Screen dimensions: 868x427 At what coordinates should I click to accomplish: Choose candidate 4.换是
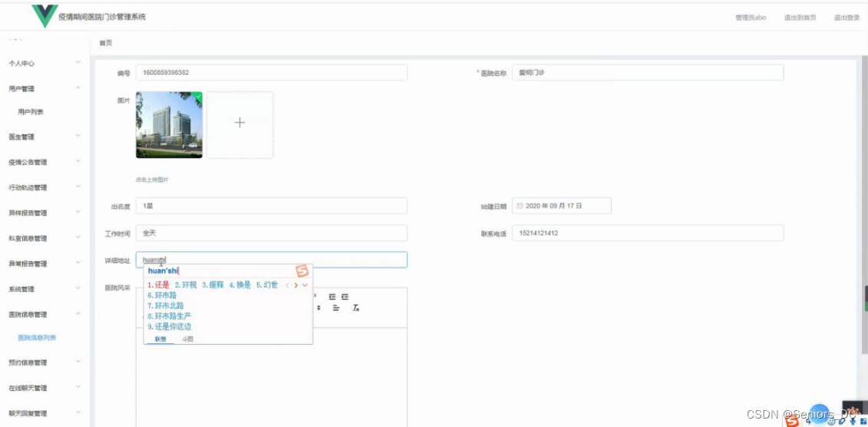pos(239,285)
